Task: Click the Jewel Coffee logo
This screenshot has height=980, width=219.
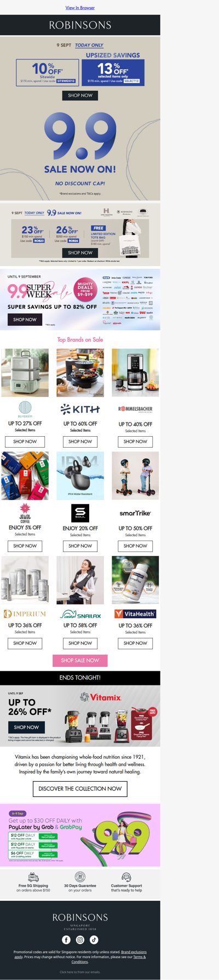Action: click(25, 513)
